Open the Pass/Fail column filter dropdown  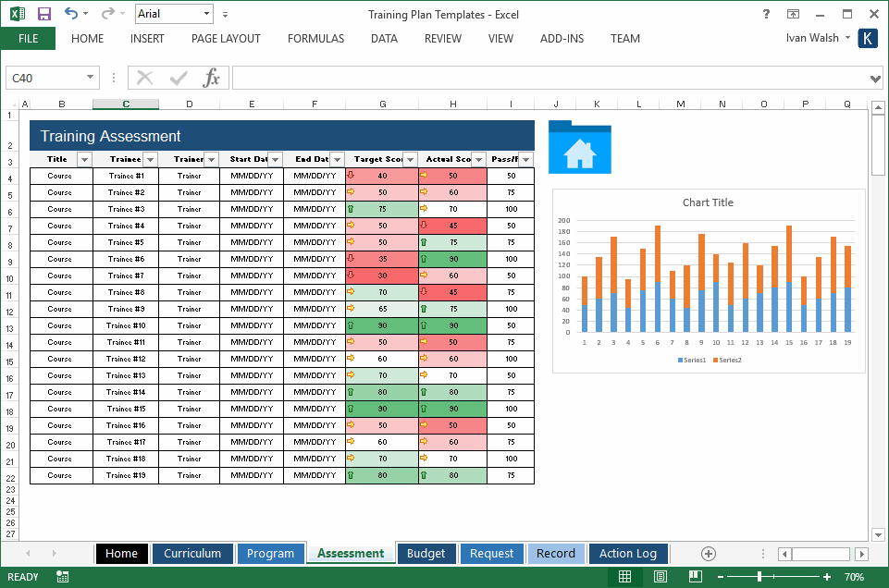tap(525, 158)
